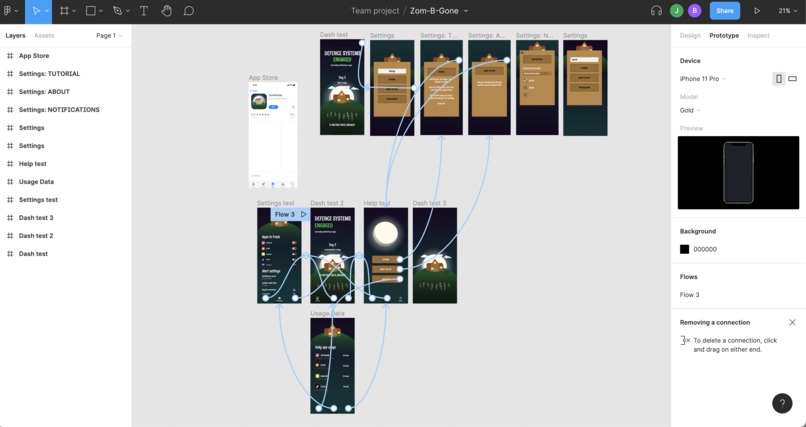The width and height of the screenshot is (806, 427).
Task: Select landscape device orientation
Action: (793, 79)
